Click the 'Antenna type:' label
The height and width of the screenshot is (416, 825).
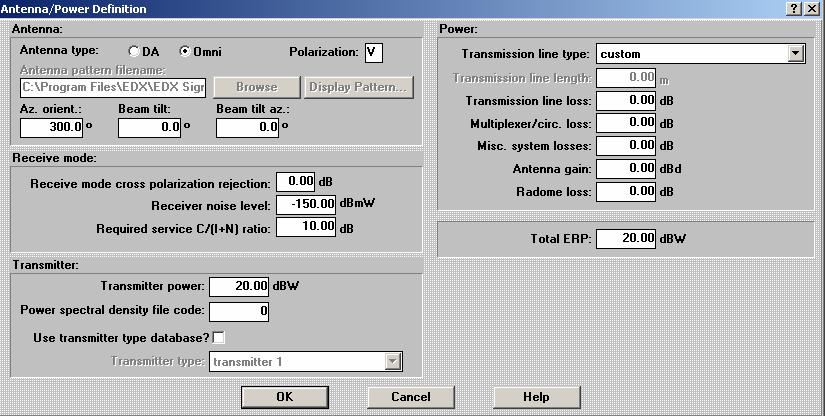59,51
